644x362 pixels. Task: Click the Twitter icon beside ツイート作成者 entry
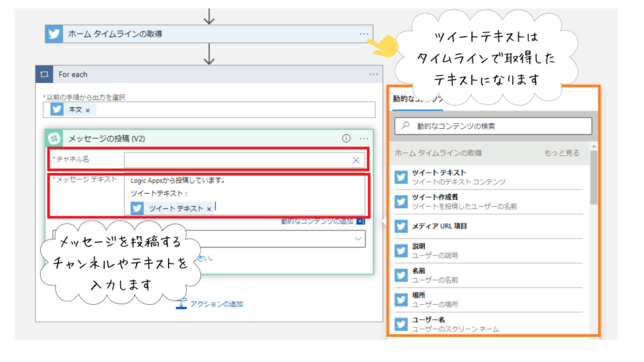pos(401,202)
